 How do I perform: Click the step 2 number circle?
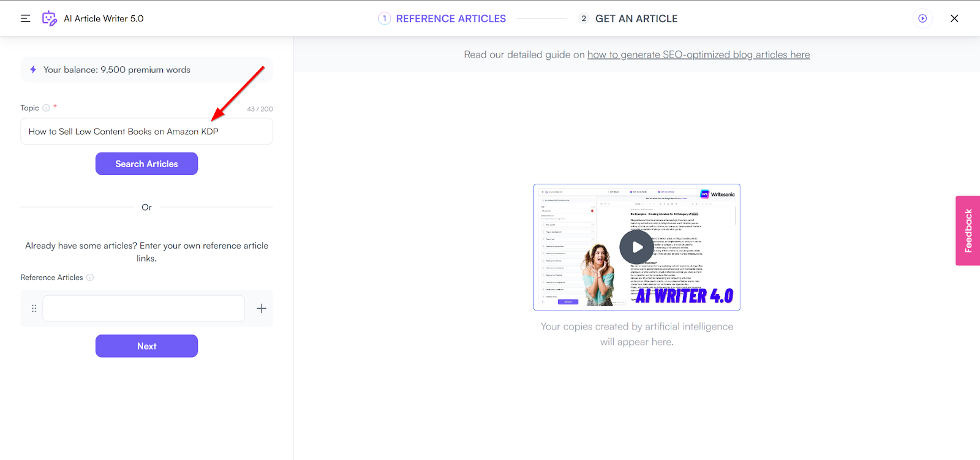[x=583, y=18]
